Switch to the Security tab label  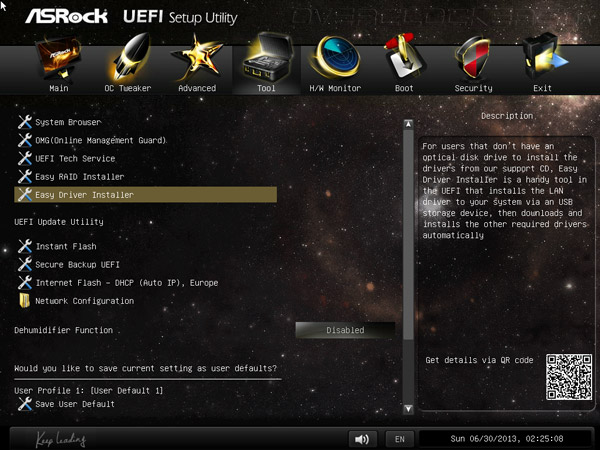pos(473,88)
